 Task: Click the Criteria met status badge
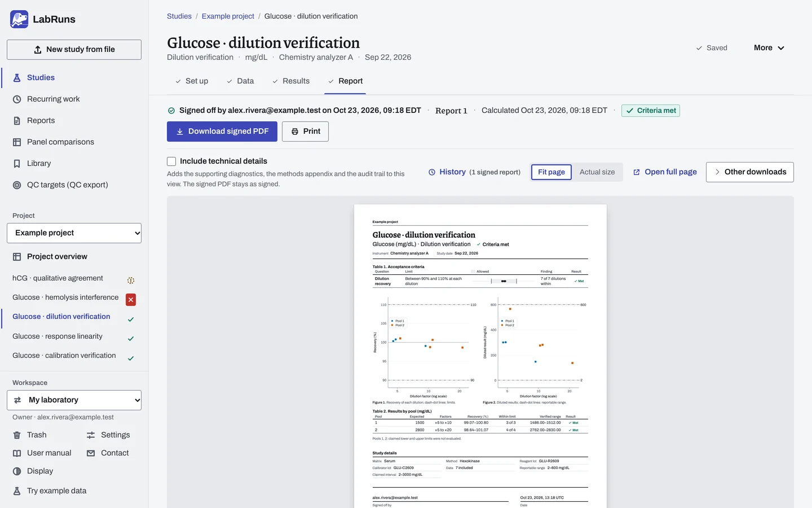click(x=651, y=111)
